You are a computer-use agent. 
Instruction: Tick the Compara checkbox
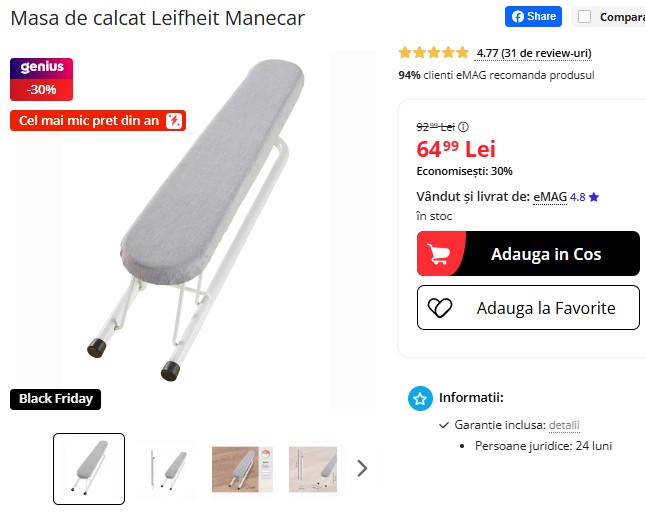(x=584, y=17)
